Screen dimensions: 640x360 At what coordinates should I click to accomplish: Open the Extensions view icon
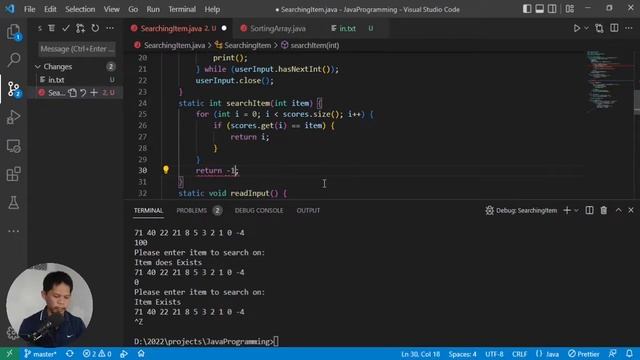pos(13,174)
